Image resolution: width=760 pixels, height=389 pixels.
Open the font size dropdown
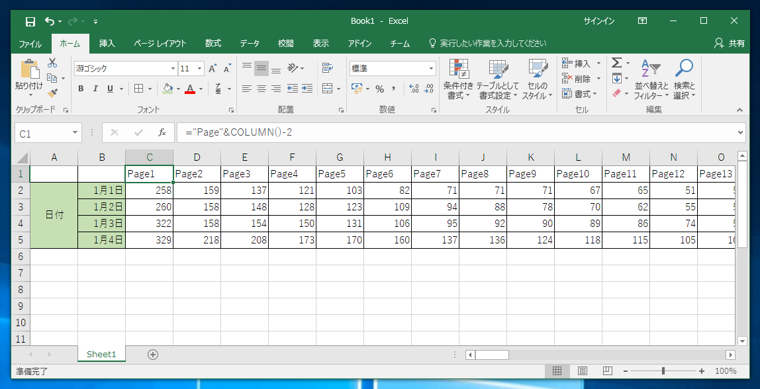pos(199,69)
